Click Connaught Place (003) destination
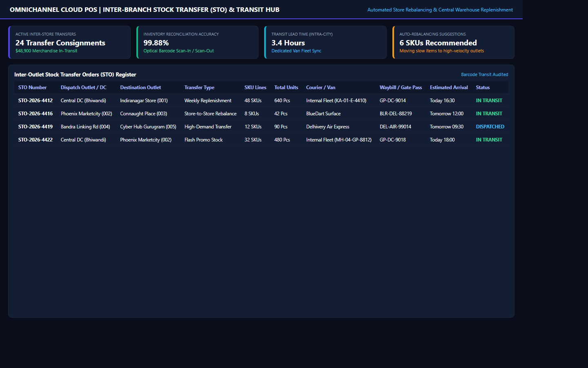Viewport: 588px width, 368px height. [x=143, y=114]
